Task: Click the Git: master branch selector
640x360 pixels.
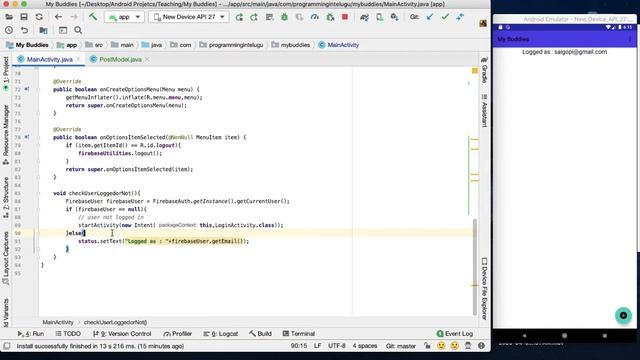Action: (x=400, y=346)
